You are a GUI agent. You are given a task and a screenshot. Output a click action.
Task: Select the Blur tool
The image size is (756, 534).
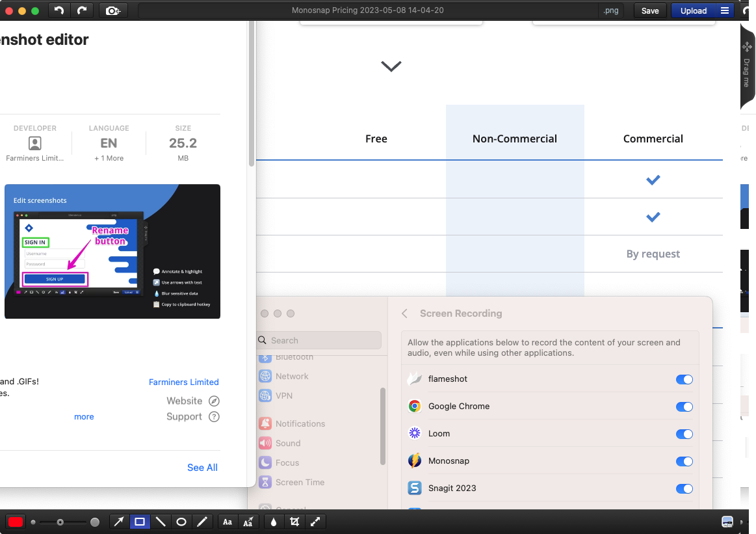click(274, 522)
